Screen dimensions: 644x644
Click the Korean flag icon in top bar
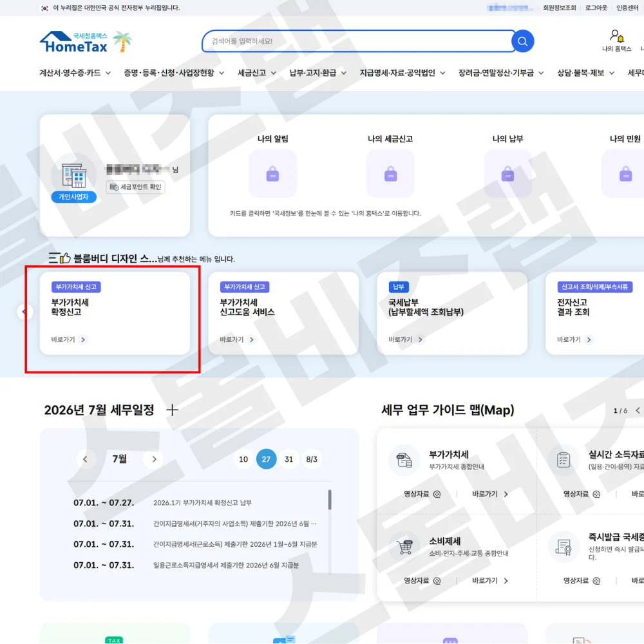pyautogui.click(x=45, y=8)
